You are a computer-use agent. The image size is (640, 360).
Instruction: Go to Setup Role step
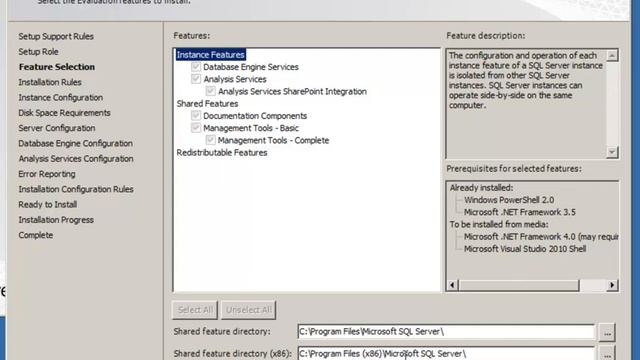click(38, 52)
